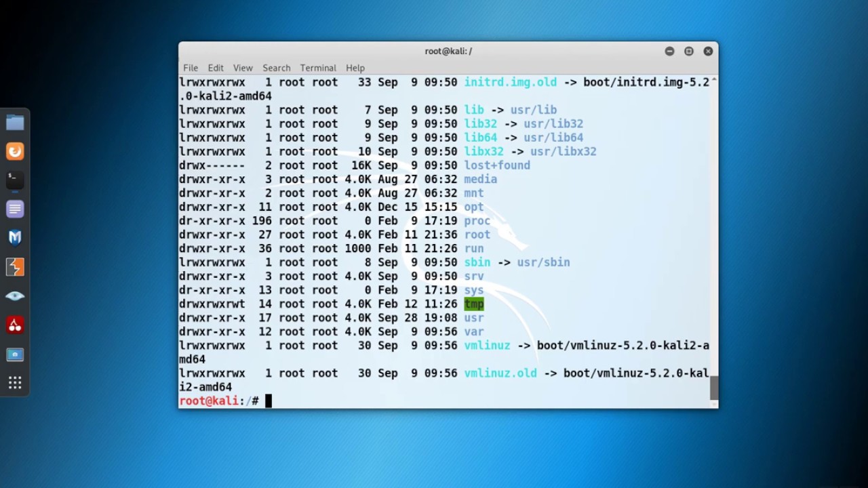Close the root@kali terminal window

[708, 51]
